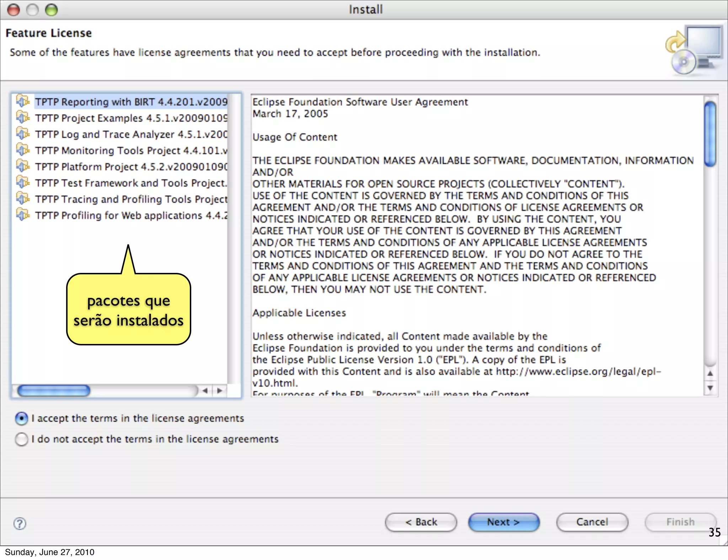The image size is (728, 560).
Task: Select 'I do not accept the terms' option
Action: point(22,439)
